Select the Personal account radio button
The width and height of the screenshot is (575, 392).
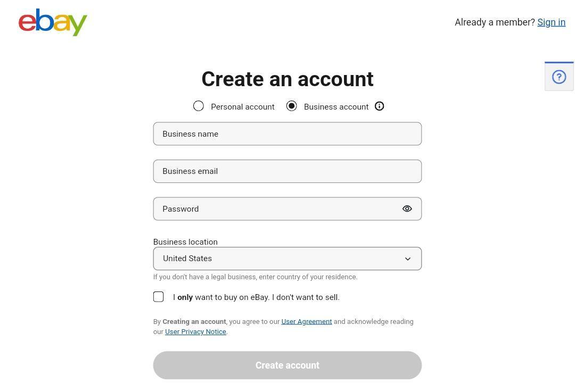pos(199,106)
